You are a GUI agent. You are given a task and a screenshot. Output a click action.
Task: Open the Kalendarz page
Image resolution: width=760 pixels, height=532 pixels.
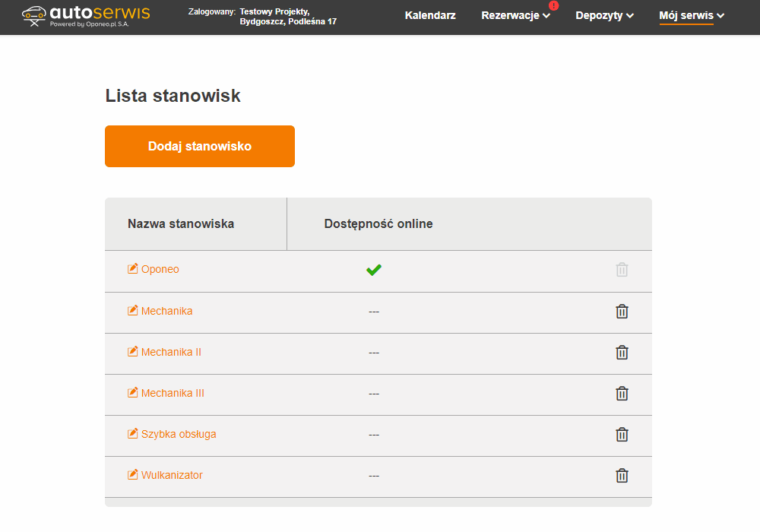[430, 15]
